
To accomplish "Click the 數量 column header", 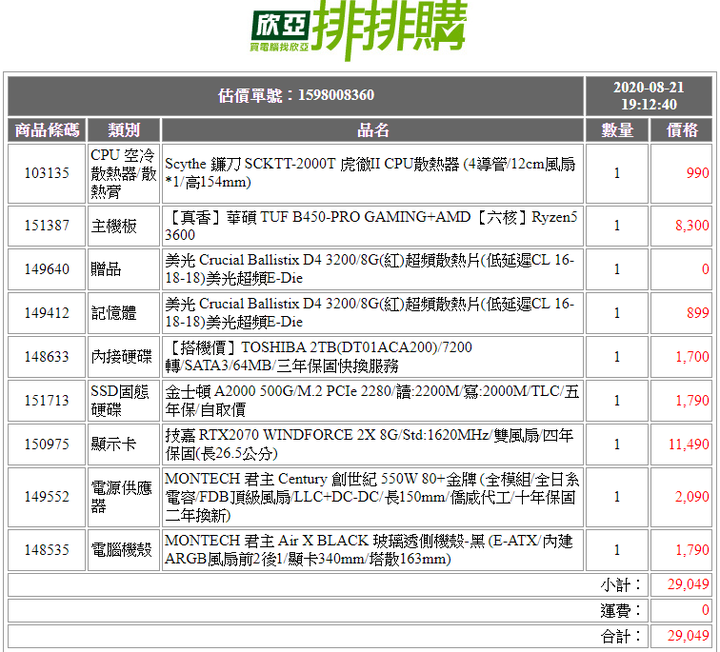I will [x=617, y=130].
